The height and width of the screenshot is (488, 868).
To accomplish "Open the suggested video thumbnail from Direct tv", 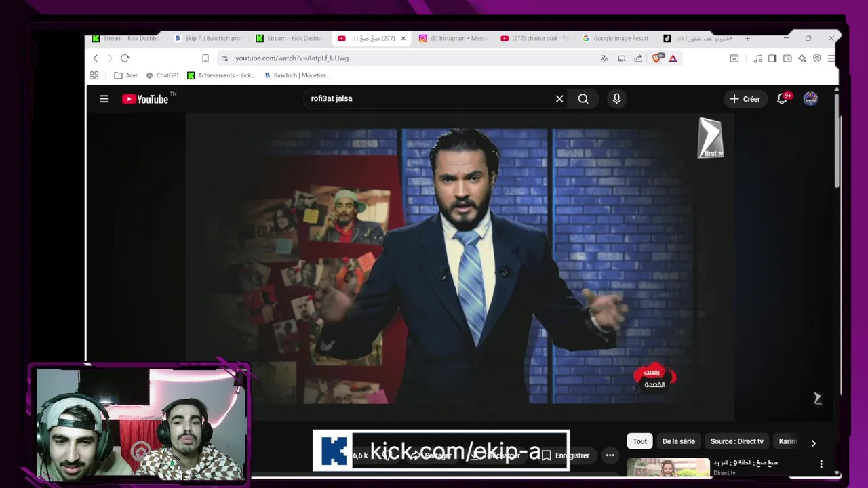I will point(668,468).
